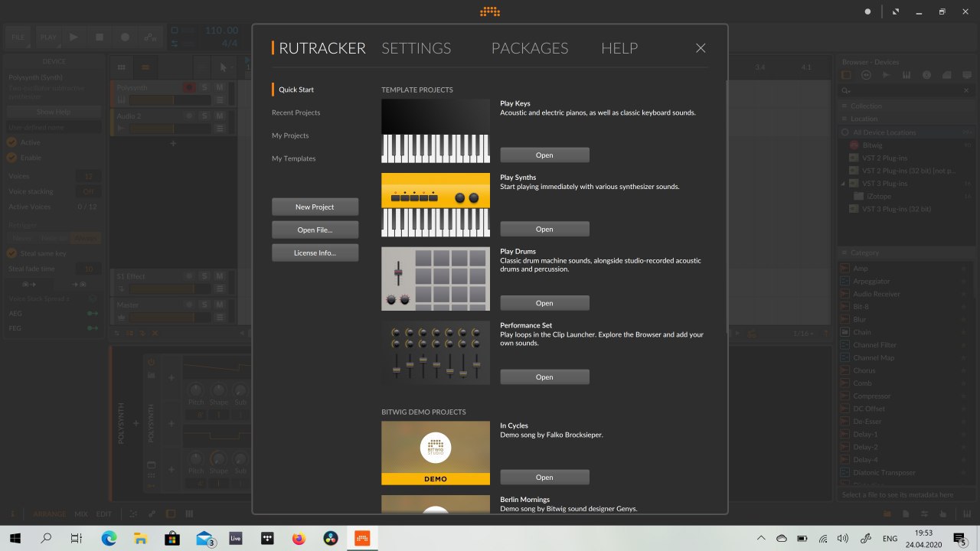
Task: Show hidden system tray icons
Action: 761,538
